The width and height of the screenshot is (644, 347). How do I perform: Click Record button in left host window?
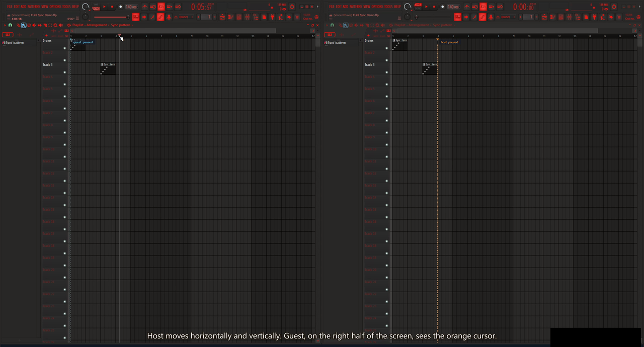coord(120,7)
